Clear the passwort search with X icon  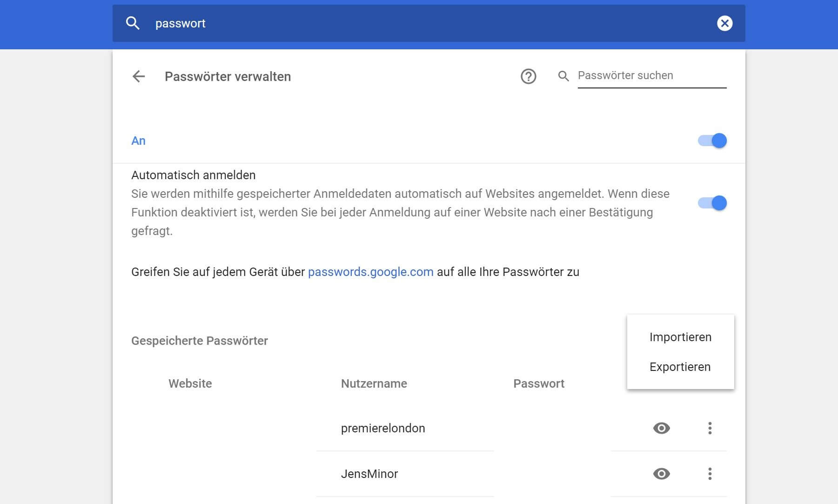point(724,23)
